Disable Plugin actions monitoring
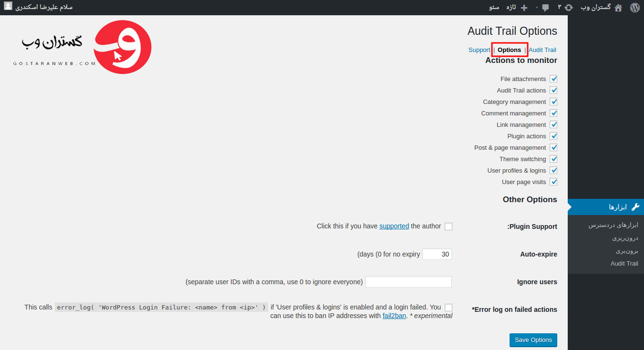 pos(553,136)
